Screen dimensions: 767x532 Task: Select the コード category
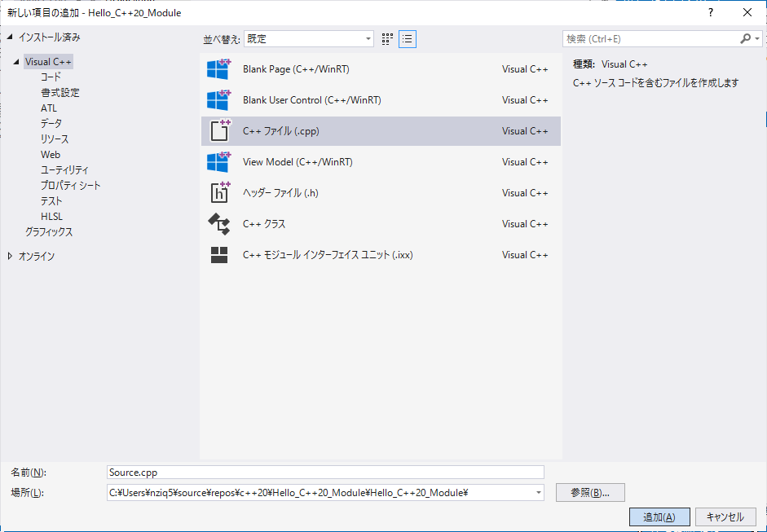coord(51,77)
